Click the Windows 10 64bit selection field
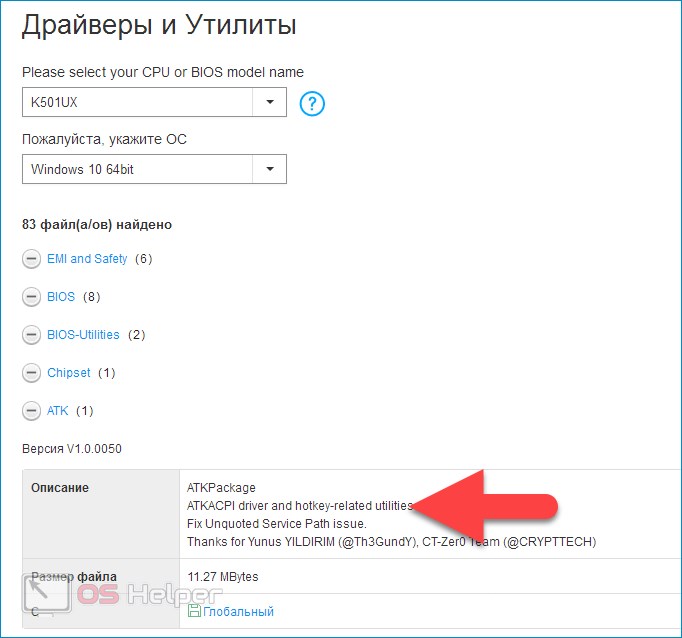 click(x=137, y=169)
